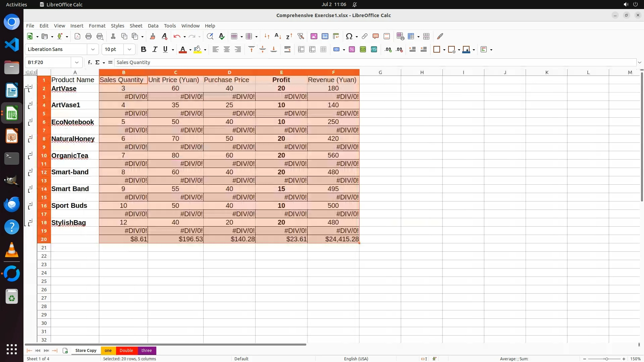Click the AutoFilter icon
644x362 pixels.
click(x=301, y=36)
